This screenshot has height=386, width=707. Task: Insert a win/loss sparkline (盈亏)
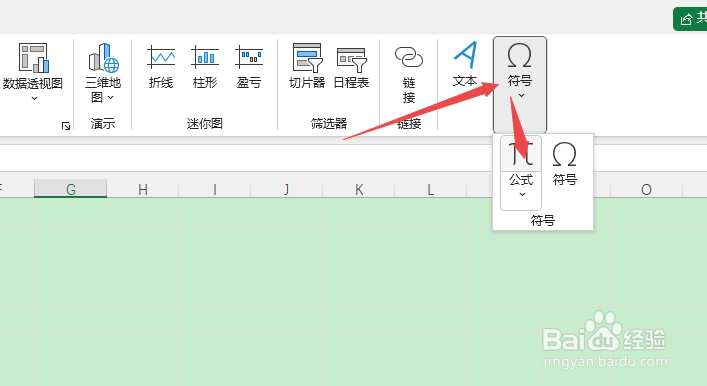pyautogui.click(x=249, y=67)
